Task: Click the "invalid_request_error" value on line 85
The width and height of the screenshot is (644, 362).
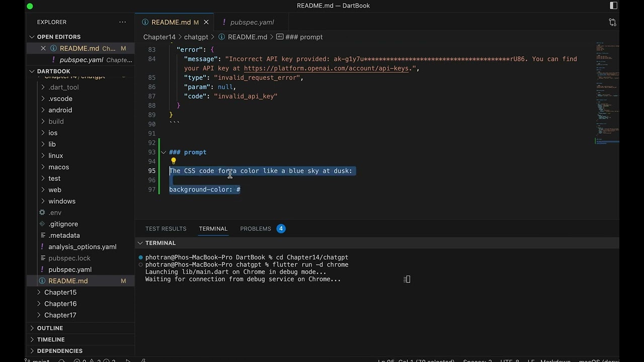Action: [257, 78]
